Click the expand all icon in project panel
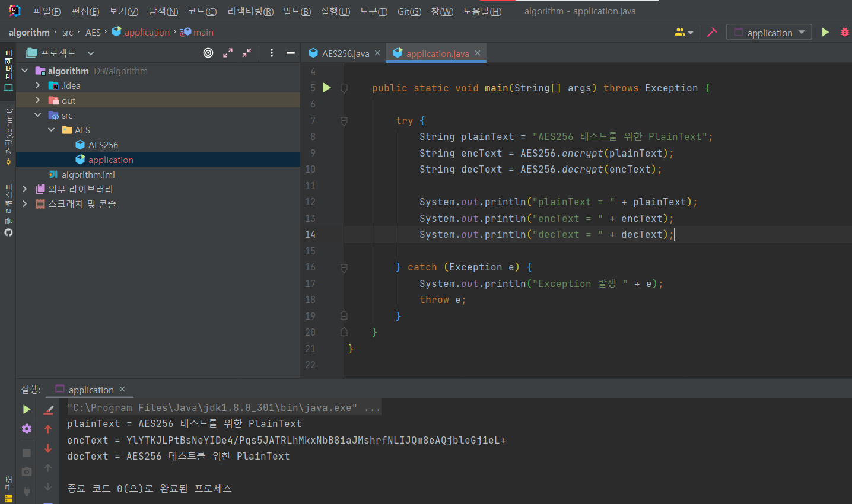This screenshot has width=852, height=504. (x=228, y=53)
